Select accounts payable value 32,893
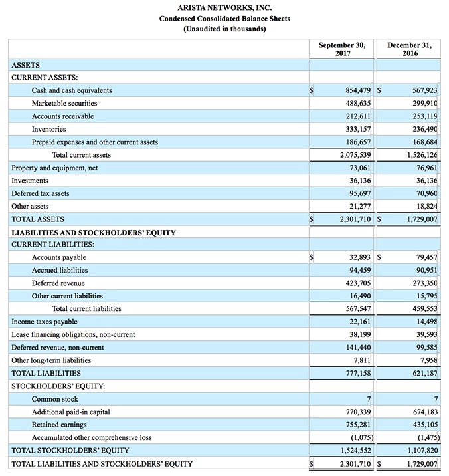449x476 pixels. point(360,257)
